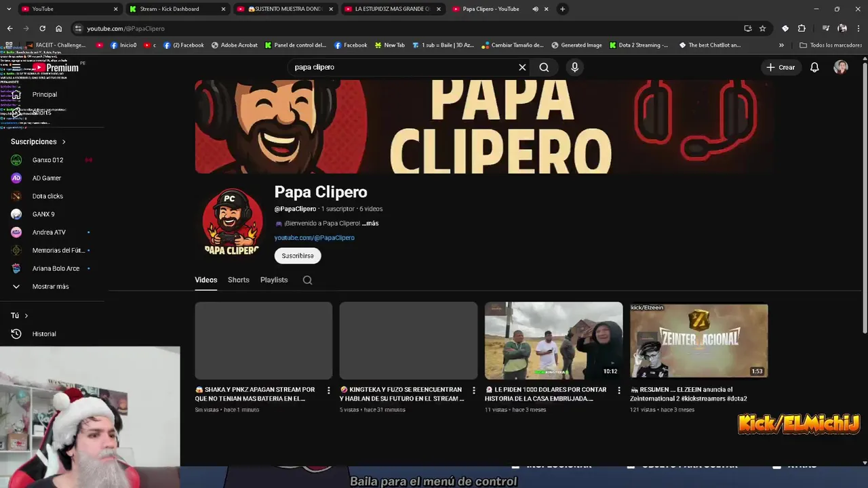Open The best ChatBot an... bookmark
Viewport: 868px width, 488px height.
point(710,45)
